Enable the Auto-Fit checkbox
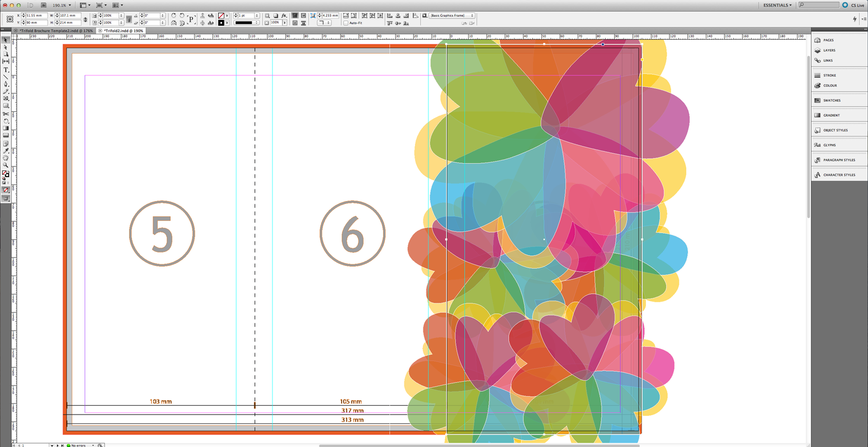Viewport: 868px width, 447px height. click(x=346, y=23)
